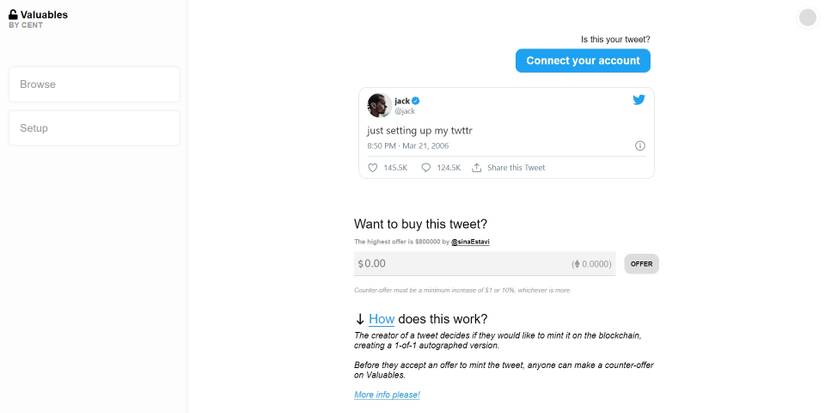
Task: Click the OFFER button
Action: pyautogui.click(x=641, y=264)
